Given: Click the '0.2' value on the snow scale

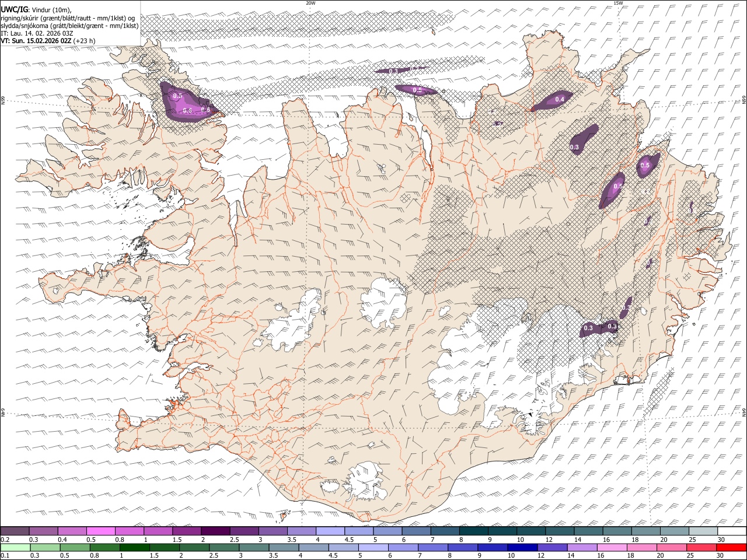Looking at the screenshot, I should coord(5,540).
